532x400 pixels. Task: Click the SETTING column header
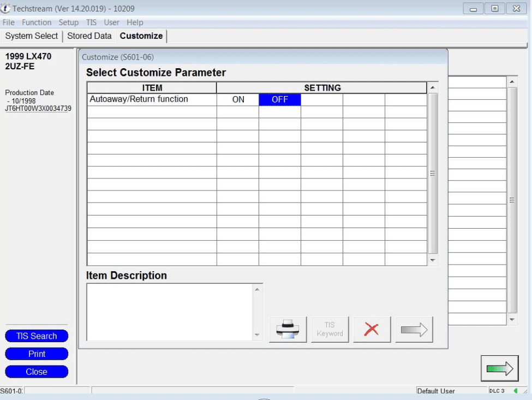coord(322,88)
